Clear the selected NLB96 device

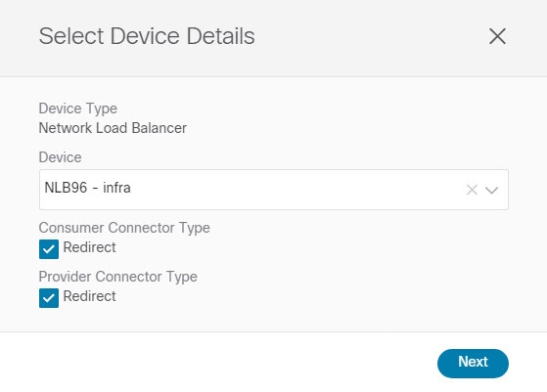[x=472, y=190]
